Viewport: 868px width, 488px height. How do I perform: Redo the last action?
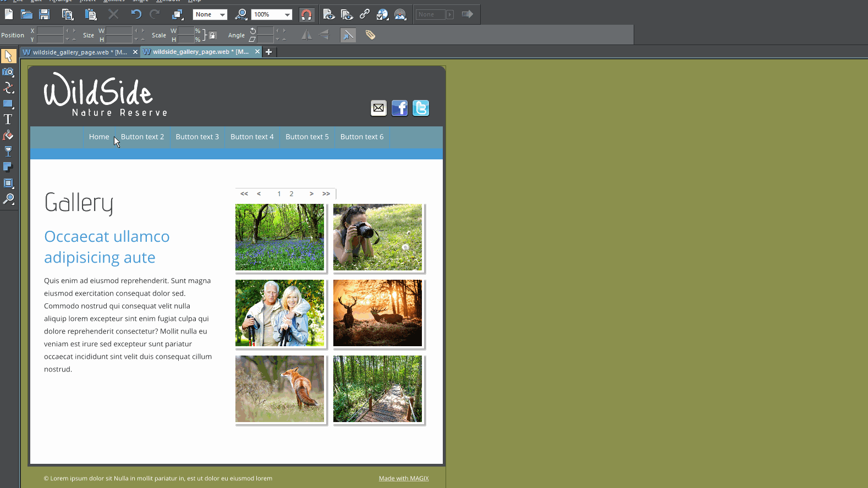(x=155, y=14)
